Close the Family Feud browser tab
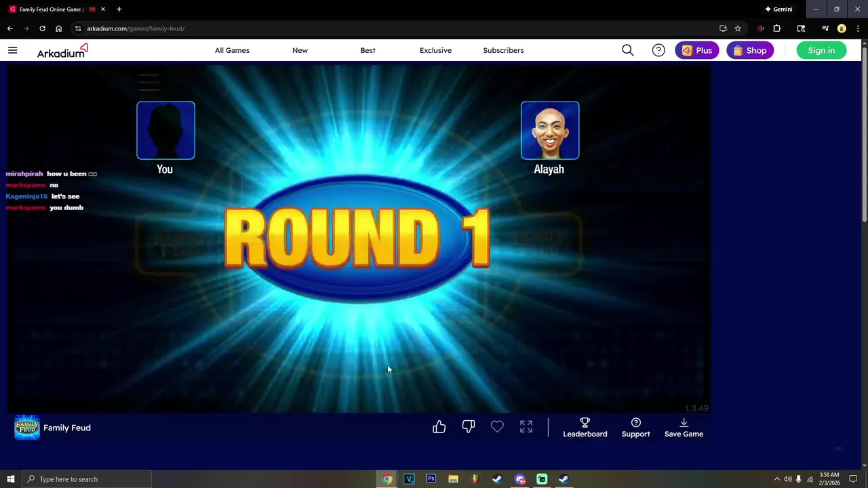Image resolution: width=868 pixels, height=488 pixels. 103,9
